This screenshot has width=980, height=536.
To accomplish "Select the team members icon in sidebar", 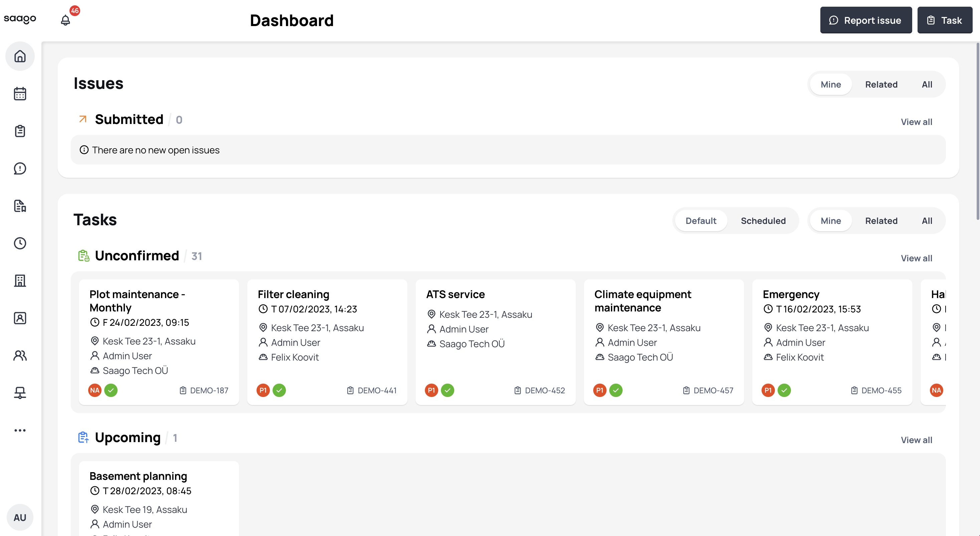I will 20,356.
